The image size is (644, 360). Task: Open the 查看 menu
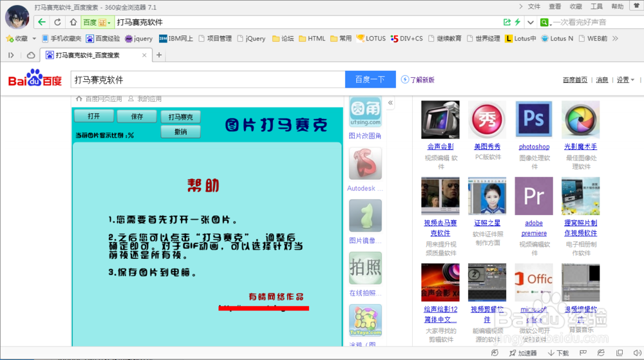tap(555, 6)
